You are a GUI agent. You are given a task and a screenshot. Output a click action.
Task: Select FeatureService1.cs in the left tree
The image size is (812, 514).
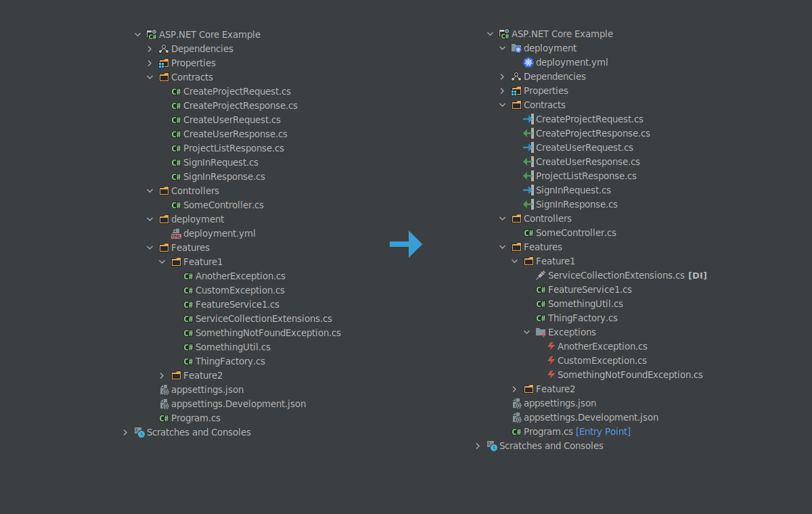pyautogui.click(x=238, y=304)
